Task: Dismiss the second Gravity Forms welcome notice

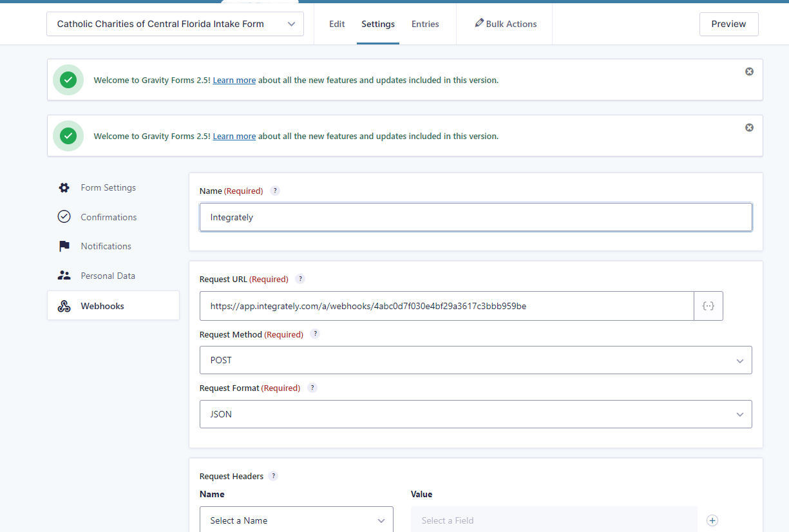Action: tap(749, 128)
